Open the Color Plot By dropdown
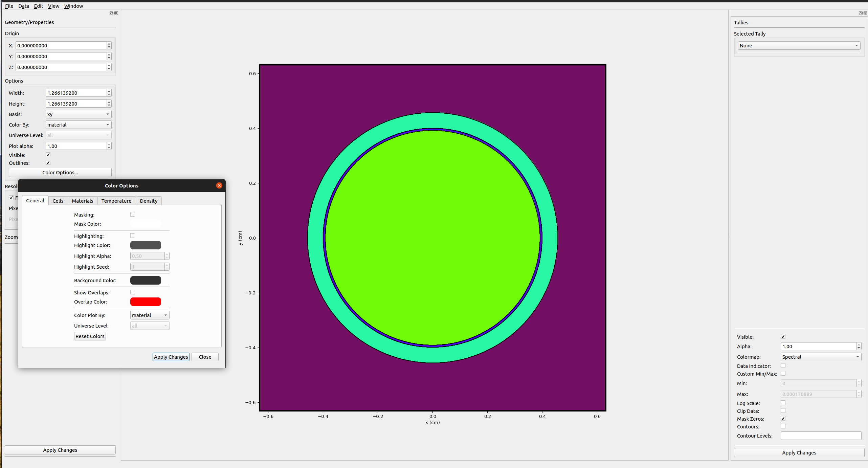 pos(149,315)
